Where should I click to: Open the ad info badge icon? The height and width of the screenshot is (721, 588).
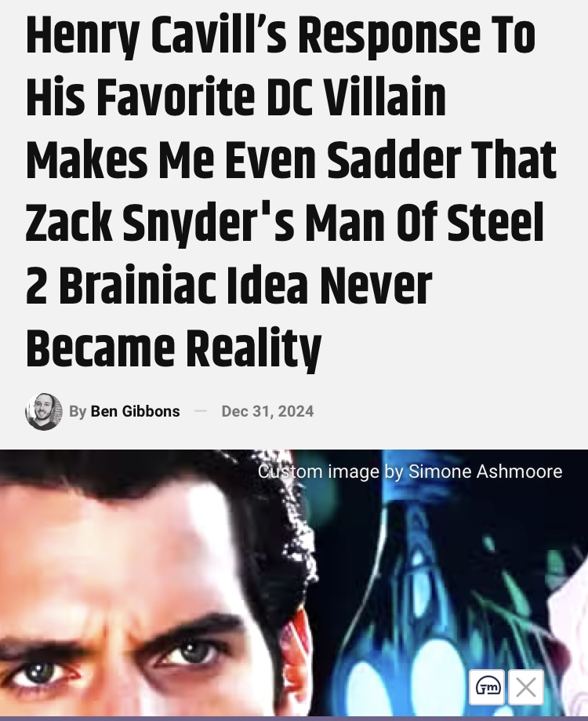[487, 687]
